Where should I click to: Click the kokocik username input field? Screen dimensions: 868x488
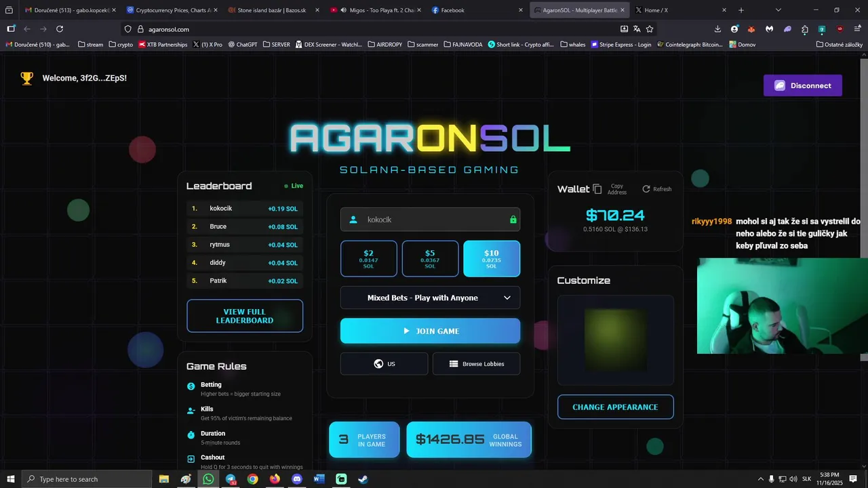[431, 220]
